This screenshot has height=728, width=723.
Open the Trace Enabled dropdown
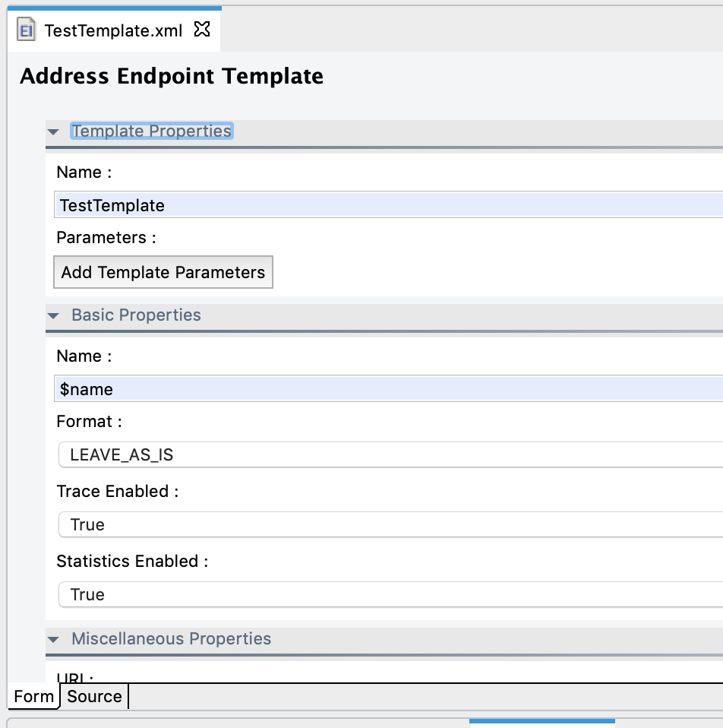coord(390,524)
